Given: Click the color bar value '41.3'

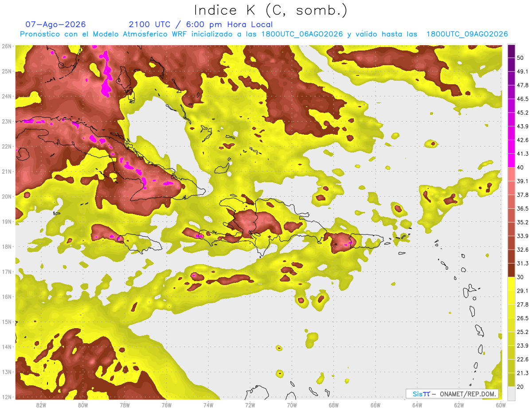Looking at the screenshot, I should tap(523, 154).
